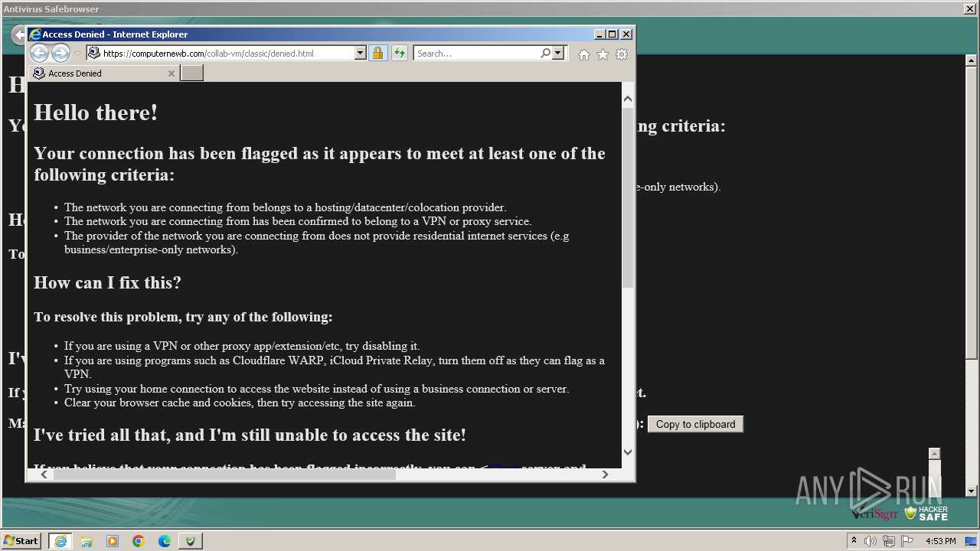Screen dimensions: 980x551
Task: Click the Show desktop button
Action: 971,541
